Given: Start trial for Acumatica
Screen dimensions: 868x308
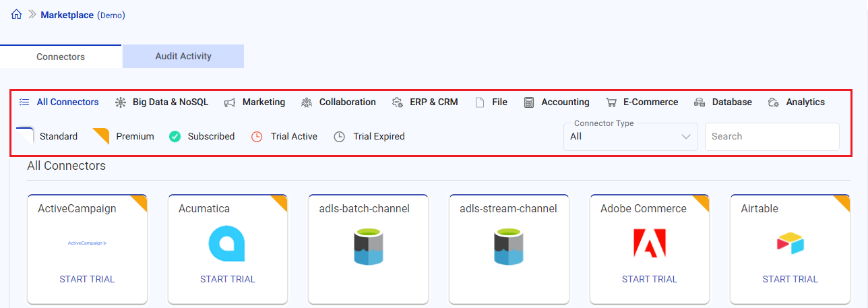Looking at the screenshot, I should tap(228, 279).
